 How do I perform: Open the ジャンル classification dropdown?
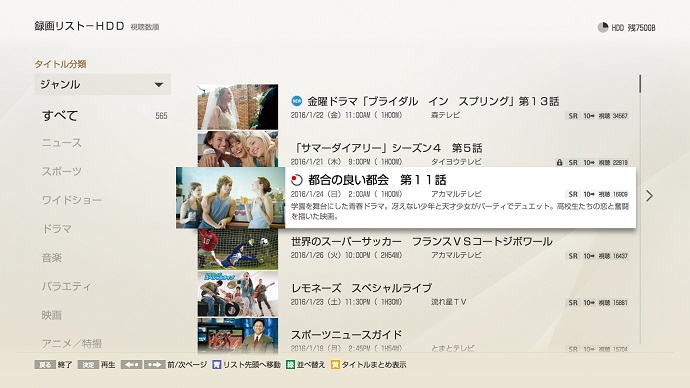tap(103, 84)
